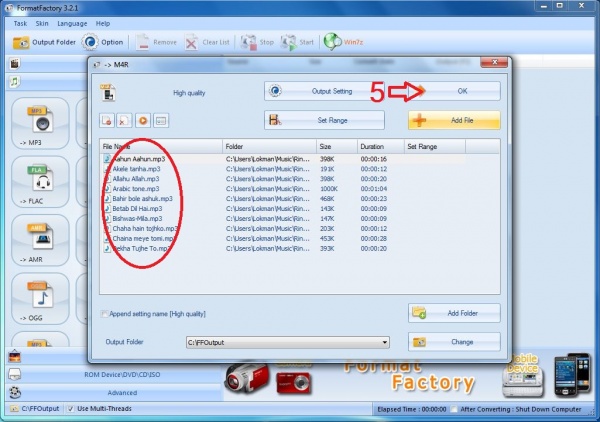600x422 pixels.
Task: Click the OK button
Action: coord(454,91)
